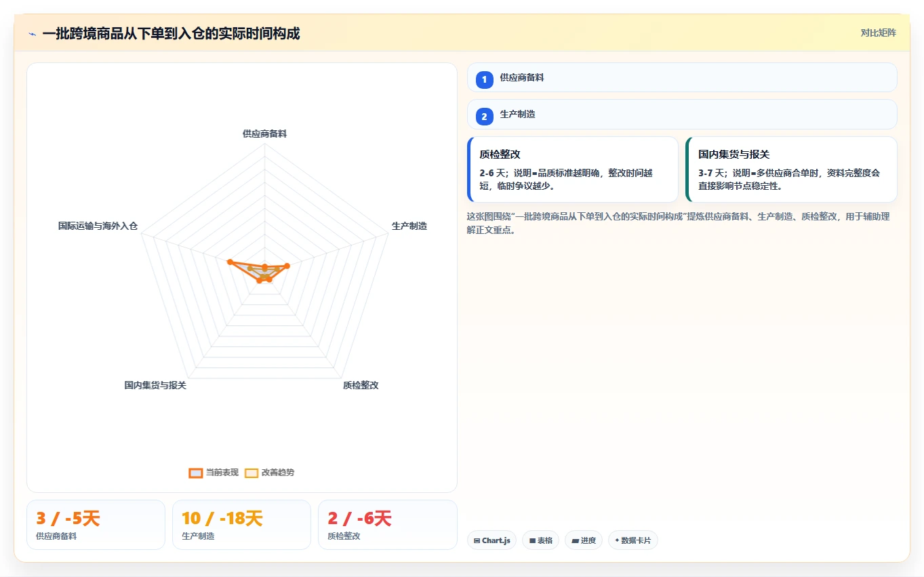Select the 3 / -5天 供应商备料 stat card

(96, 525)
